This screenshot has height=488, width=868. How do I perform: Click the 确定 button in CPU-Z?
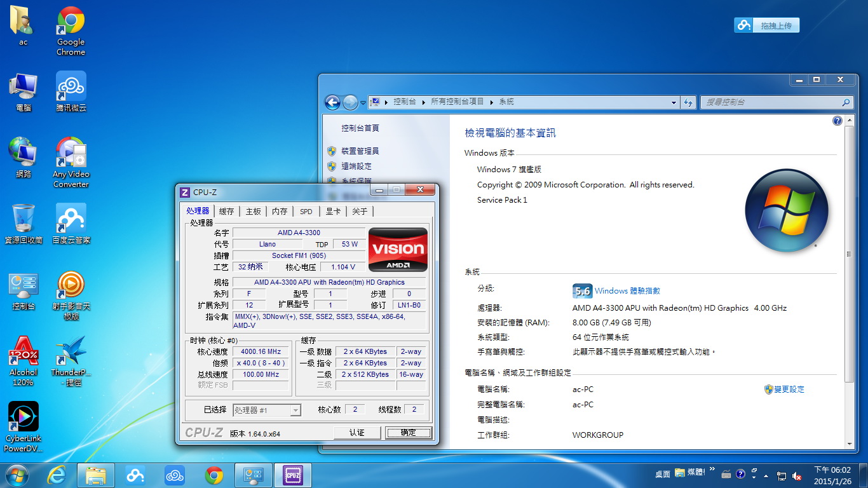click(x=408, y=433)
